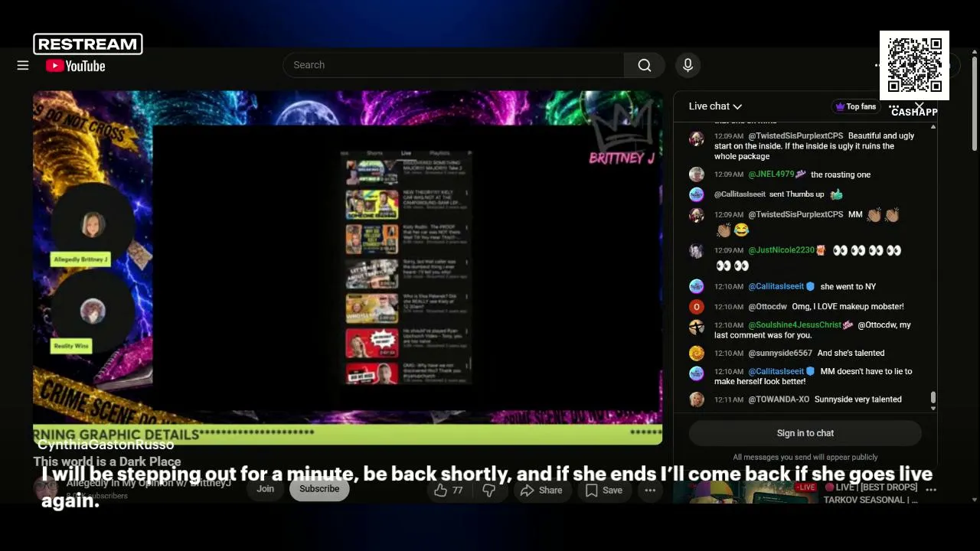Image resolution: width=980 pixels, height=551 pixels.
Task: Open sunnyside6567's yellow avatar
Action: click(696, 353)
